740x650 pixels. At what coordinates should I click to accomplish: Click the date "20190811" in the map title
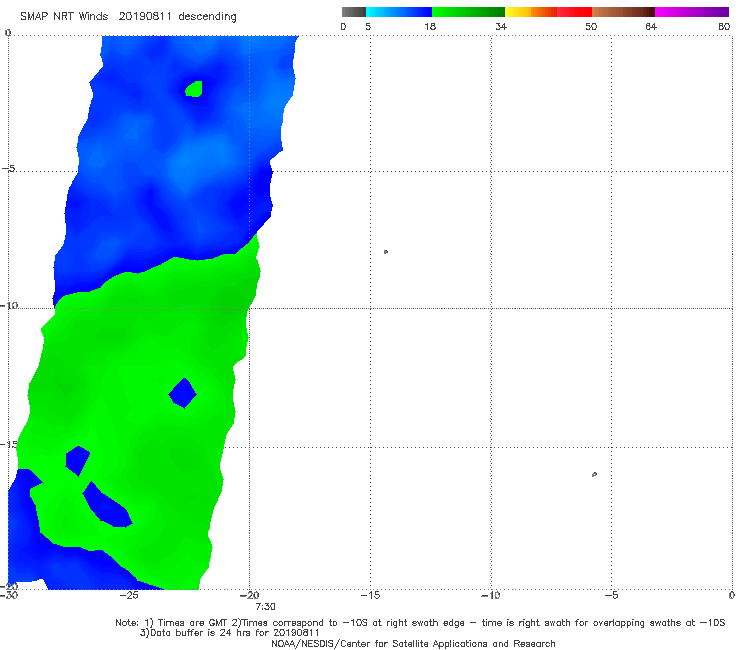tap(145, 17)
